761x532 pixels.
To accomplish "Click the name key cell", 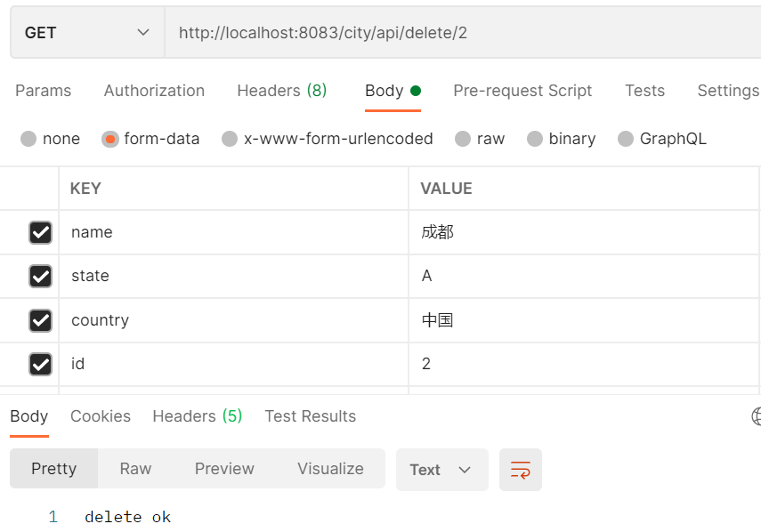I will pos(233,232).
